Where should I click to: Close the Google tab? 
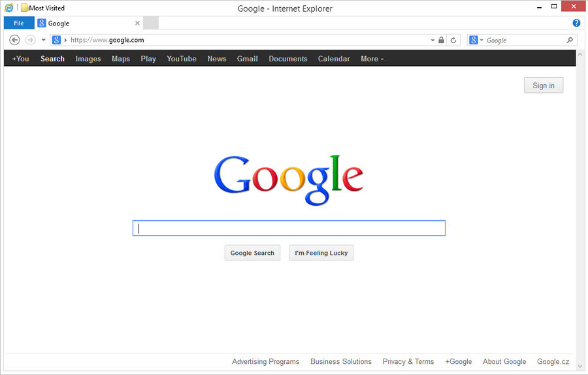(x=137, y=23)
